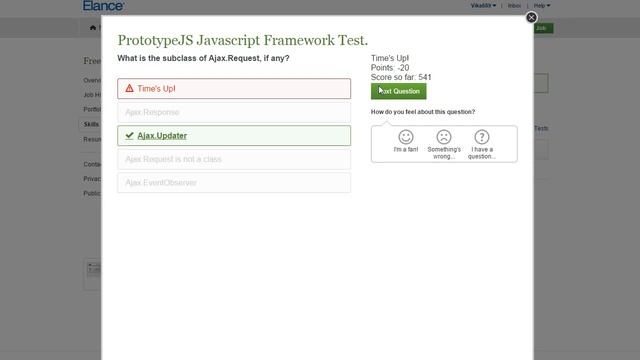This screenshot has height=360, width=640.
Task: Click the question about Ajax.Request subclass
Action: point(203,58)
